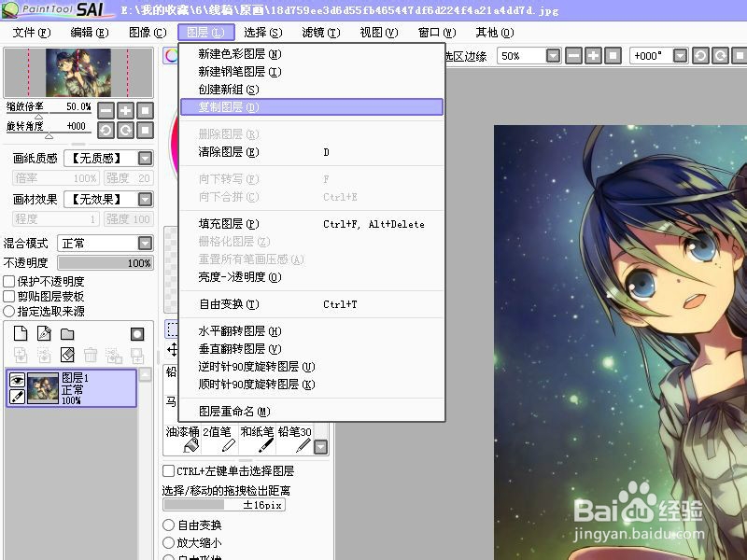The image size is (747, 560).
Task: Open 画纸质感 texture dropdown
Action: (145, 158)
